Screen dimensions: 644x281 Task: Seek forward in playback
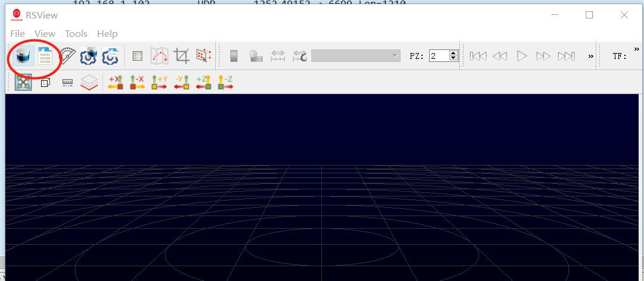click(x=543, y=56)
